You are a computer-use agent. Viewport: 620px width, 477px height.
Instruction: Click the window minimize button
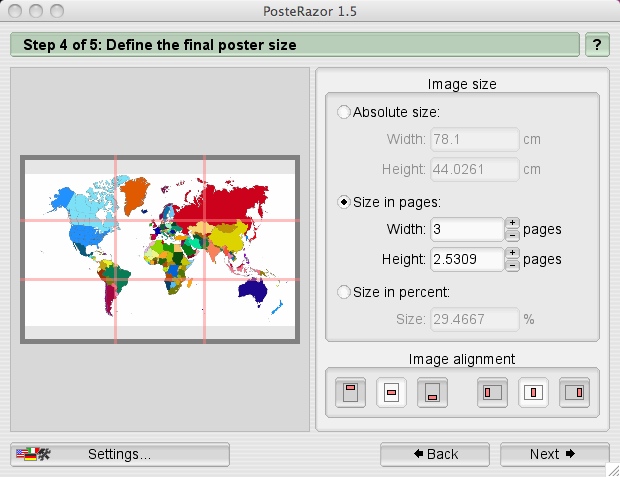[36, 11]
